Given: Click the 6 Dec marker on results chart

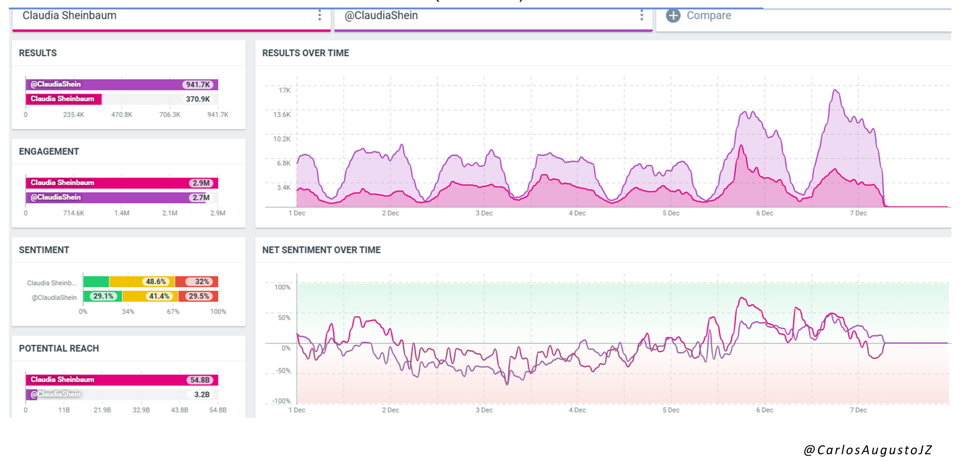Looking at the screenshot, I should 764,213.
